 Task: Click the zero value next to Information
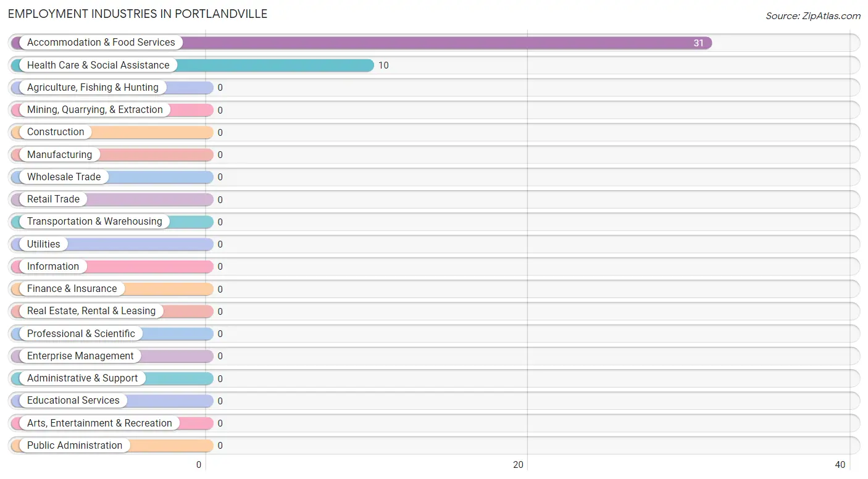(x=220, y=267)
